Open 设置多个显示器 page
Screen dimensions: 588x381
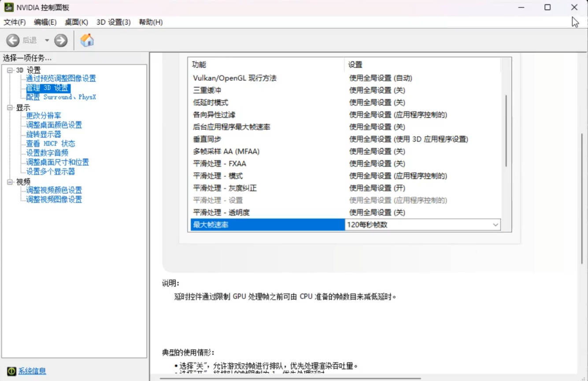tap(51, 172)
